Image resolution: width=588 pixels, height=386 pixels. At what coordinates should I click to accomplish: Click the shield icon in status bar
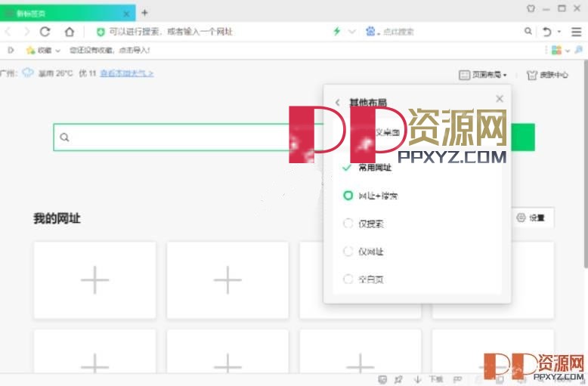(x=382, y=380)
